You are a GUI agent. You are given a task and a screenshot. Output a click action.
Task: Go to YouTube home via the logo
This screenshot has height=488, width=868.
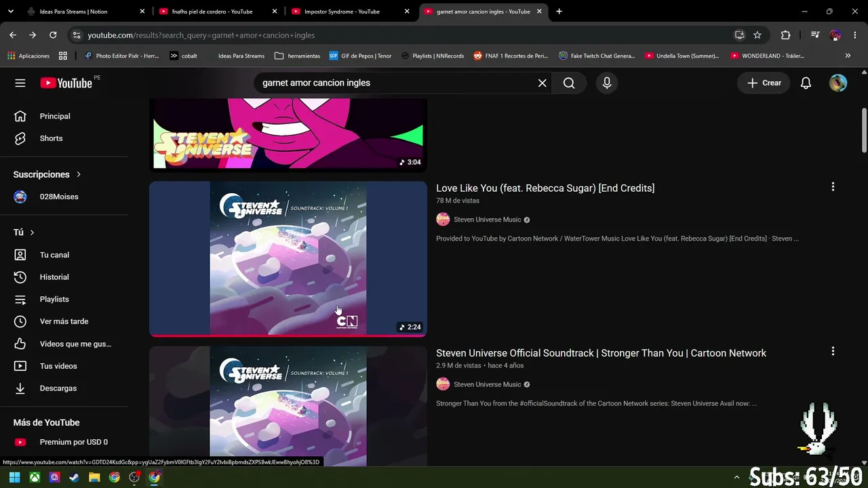[66, 83]
